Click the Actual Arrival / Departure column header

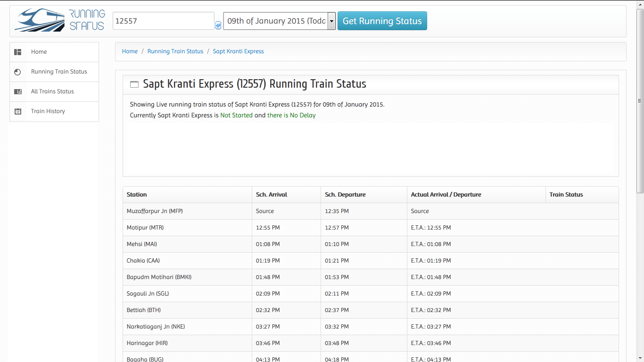click(476, 195)
